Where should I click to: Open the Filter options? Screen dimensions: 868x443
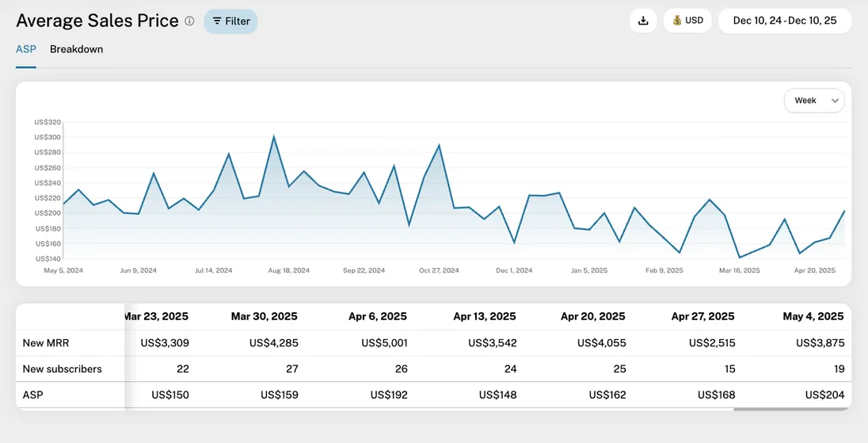[230, 21]
